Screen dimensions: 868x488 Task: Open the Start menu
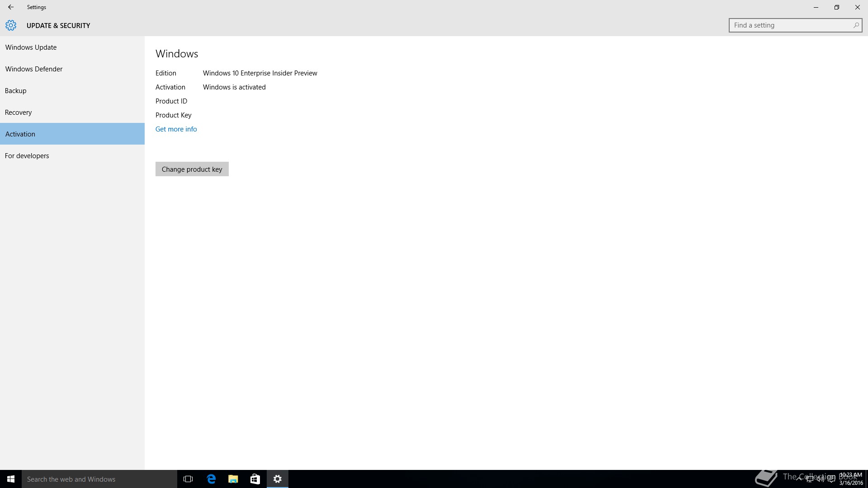(x=11, y=479)
